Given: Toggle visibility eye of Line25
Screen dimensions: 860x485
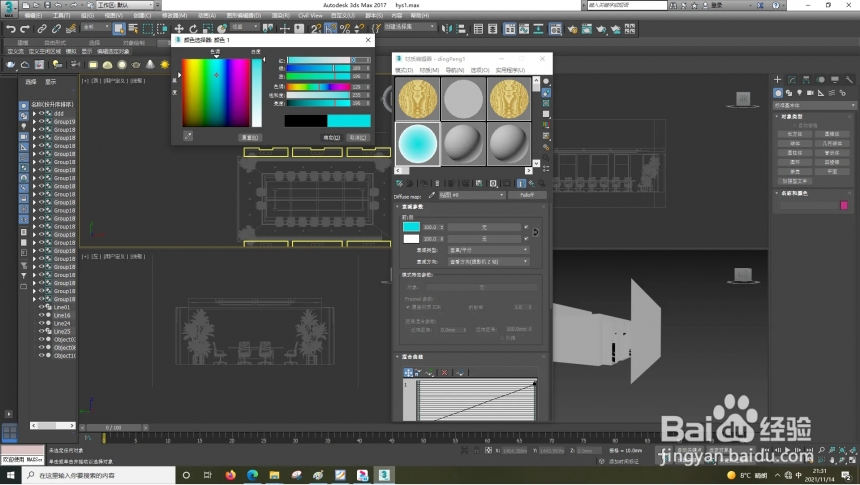Looking at the screenshot, I should (x=41, y=331).
